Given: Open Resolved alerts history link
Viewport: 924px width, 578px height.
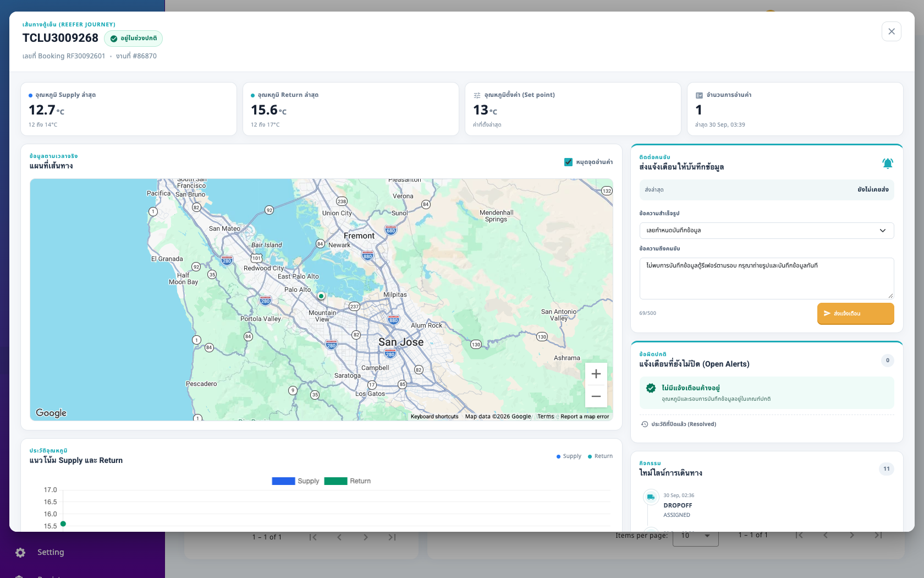Looking at the screenshot, I should coord(683,424).
